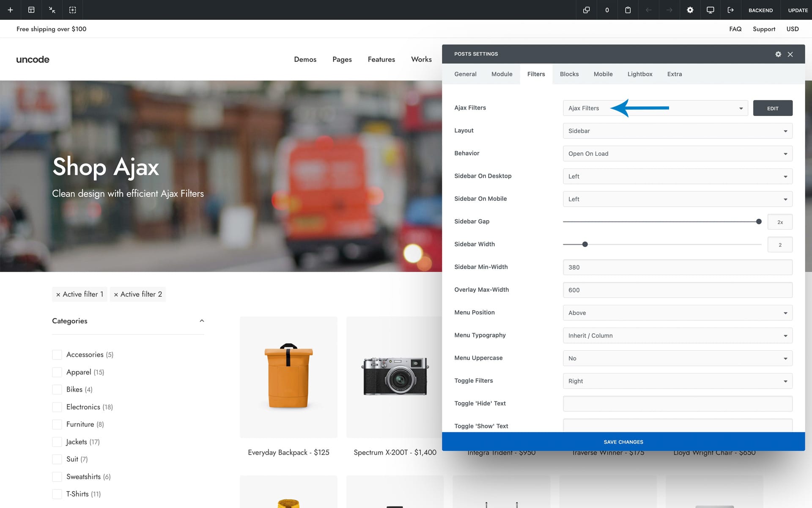Screen dimensions: 812x508
Task: Open Posts Settings panel gear icon
Action: 778,54
